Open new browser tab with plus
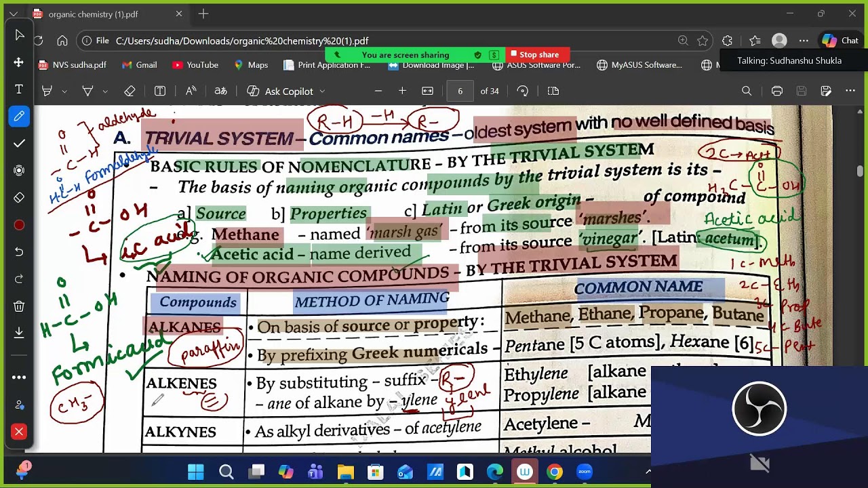The width and height of the screenshot is (868, 488). (203, 14)
